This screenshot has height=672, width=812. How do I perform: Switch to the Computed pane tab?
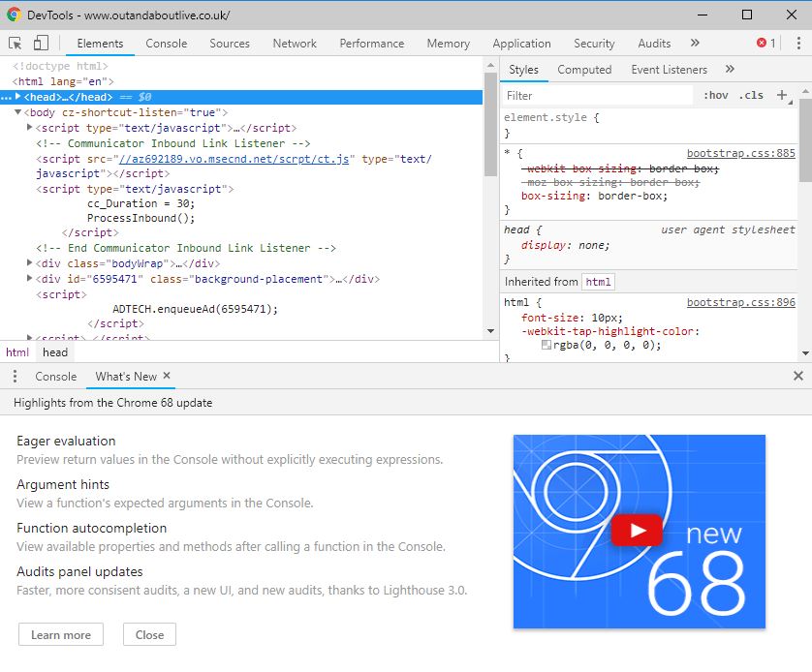[x=584, y=70]
